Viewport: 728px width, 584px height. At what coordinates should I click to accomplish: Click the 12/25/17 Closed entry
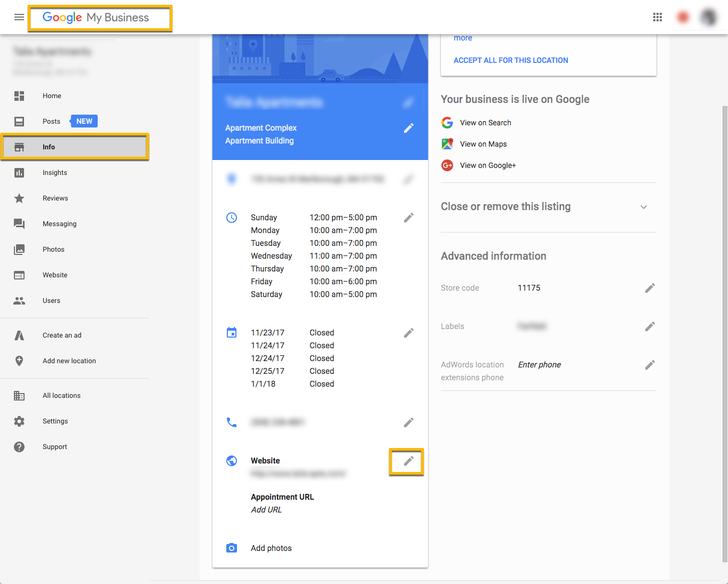292,371
